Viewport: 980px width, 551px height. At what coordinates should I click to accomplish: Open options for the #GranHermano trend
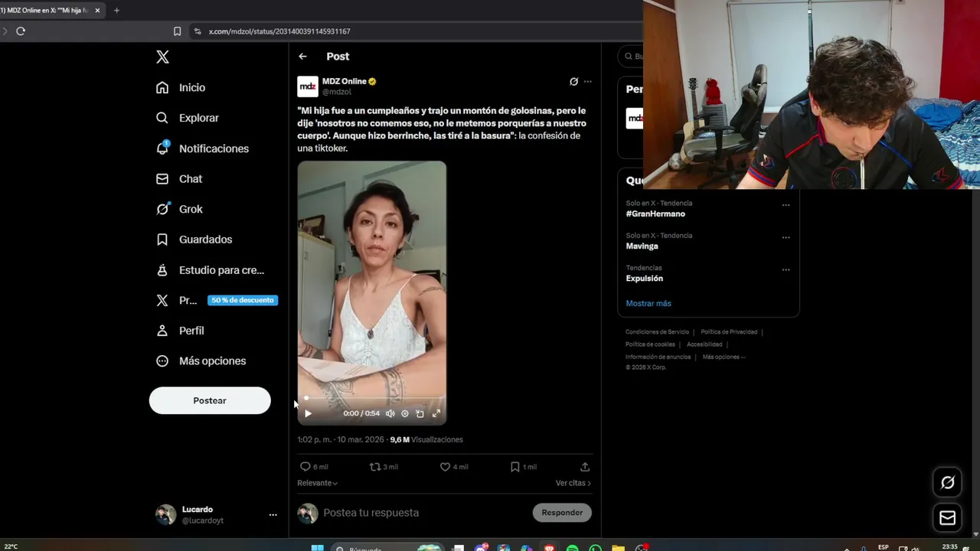[x=786, y=205]
